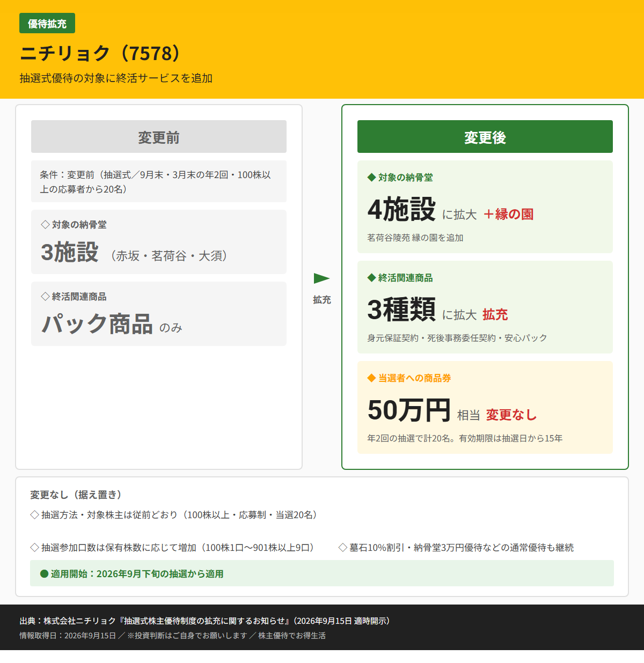Image resolution: width=644 pixels, height=663 pixels.
Task: Click the 適用開始：2026年9月下旬 banner
Action: (322, 573)
